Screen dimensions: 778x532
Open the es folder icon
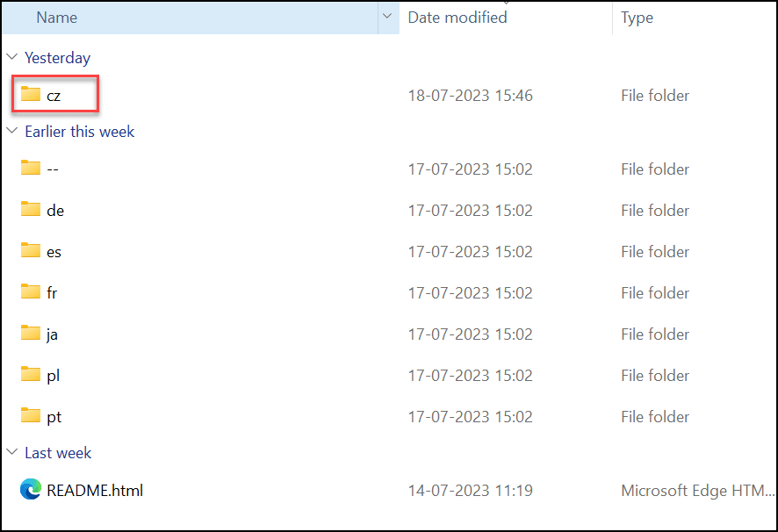coord(30,251)
